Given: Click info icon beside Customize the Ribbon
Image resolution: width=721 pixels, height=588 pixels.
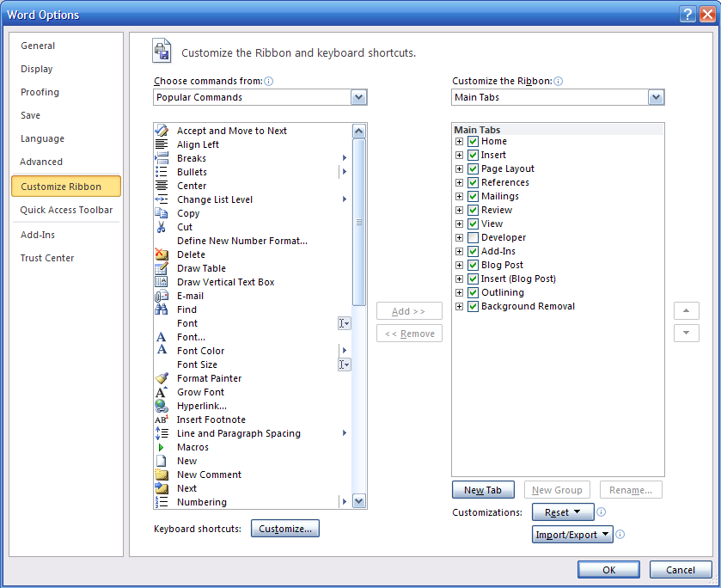Looking at the screenshot, I should (x=559, y=82).
